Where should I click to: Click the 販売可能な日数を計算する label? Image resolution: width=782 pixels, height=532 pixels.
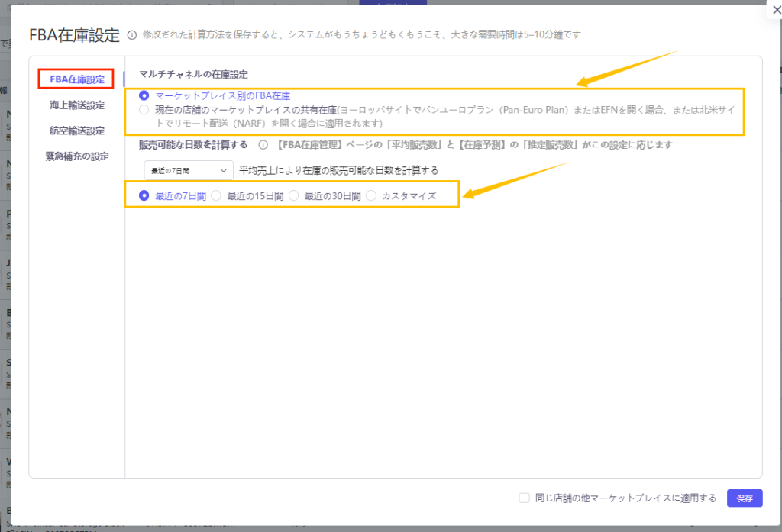(x=193, y=144)
